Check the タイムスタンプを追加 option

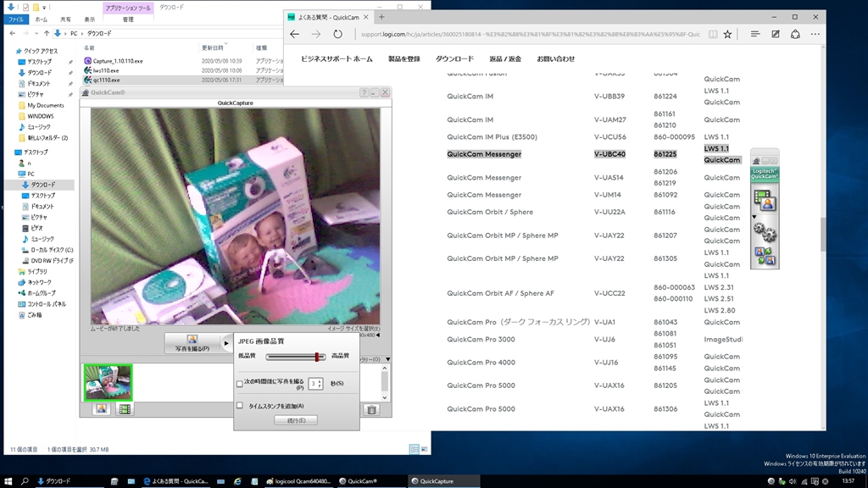pos(239,405)
